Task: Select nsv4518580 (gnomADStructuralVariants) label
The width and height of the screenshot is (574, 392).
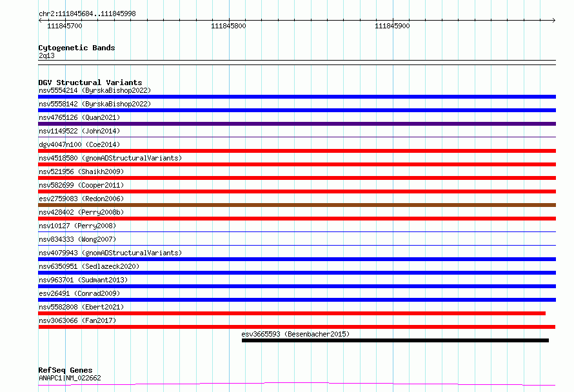Action: (110, 158)
